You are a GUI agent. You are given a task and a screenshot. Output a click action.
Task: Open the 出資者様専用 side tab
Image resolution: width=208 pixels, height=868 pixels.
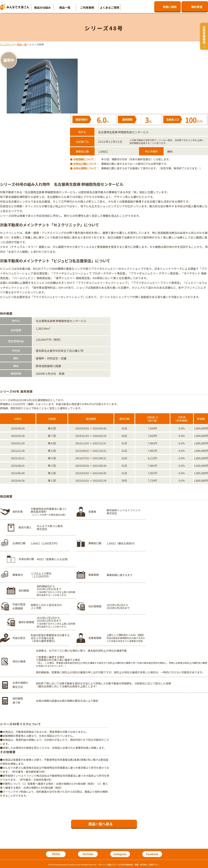click(204, 36)
